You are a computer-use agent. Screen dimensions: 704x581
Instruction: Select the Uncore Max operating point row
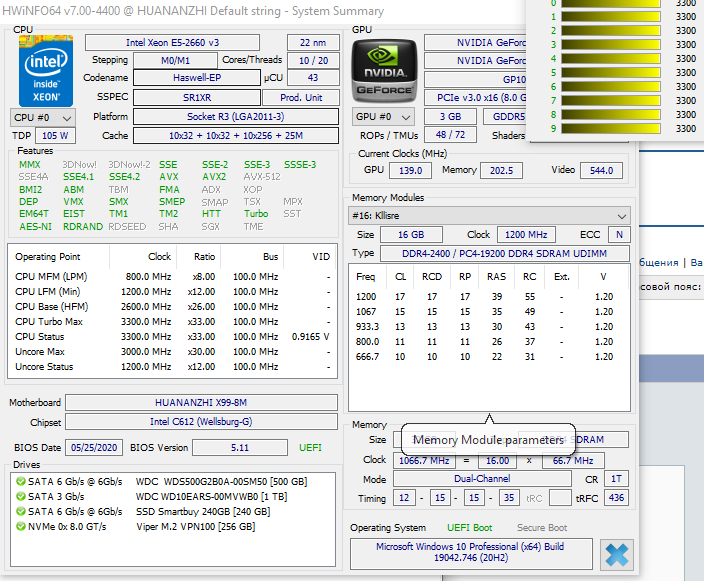coord(173,352)
